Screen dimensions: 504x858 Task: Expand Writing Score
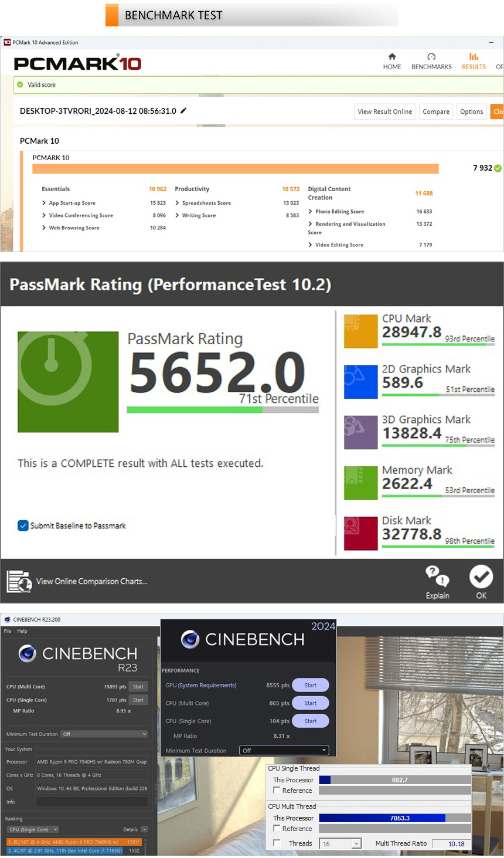[x=177, y=215]
